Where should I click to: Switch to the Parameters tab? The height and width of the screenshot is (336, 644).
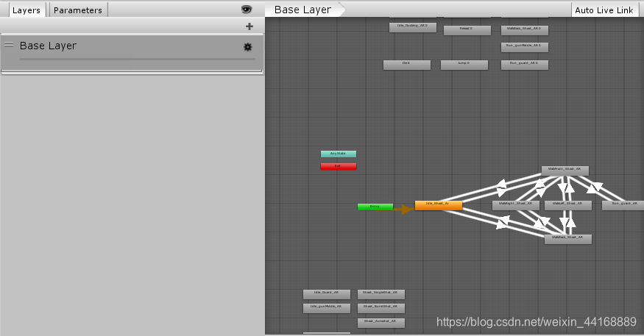click(78, 10)
